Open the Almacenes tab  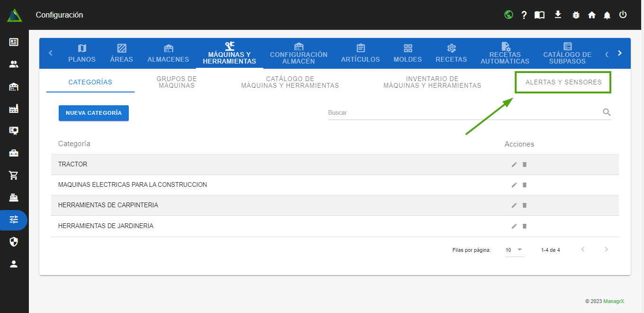pos(168,54)
